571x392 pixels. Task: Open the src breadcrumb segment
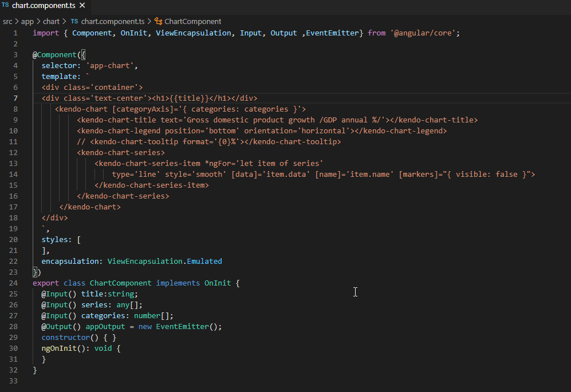(7, 21)
